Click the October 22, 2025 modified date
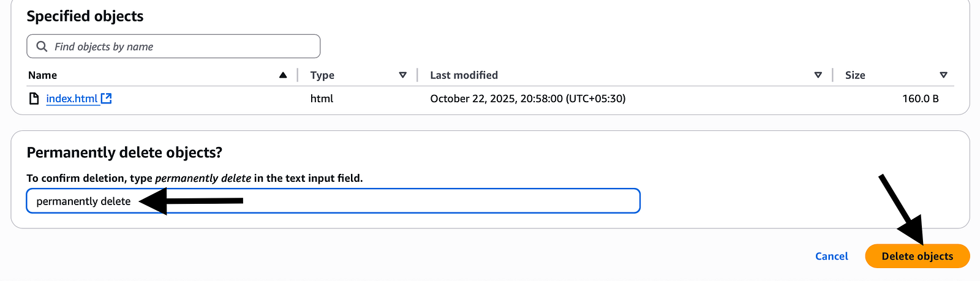The width and height of the screenshot is (980, 281). 527,99
